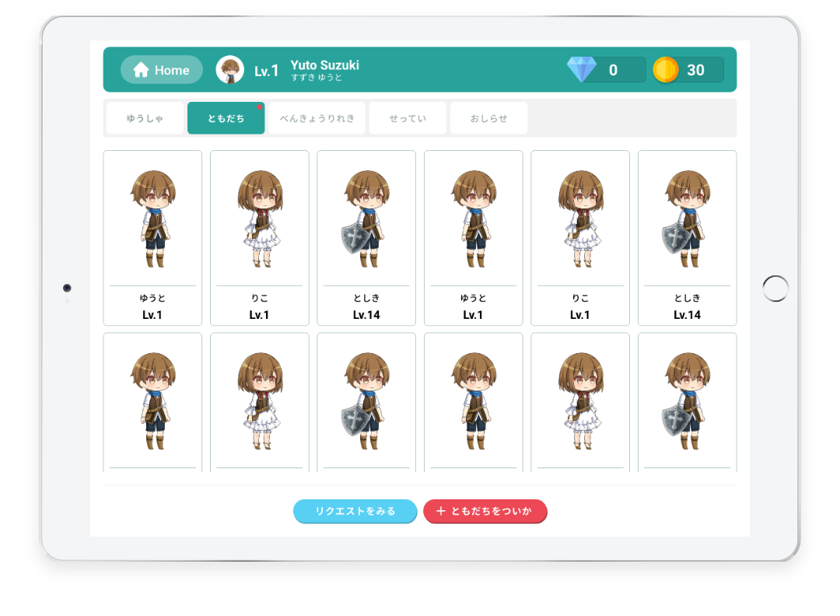Viewport: 840px width, 616px height.
Task: Click the blue diamond gem icon
Action: [581, 70]
